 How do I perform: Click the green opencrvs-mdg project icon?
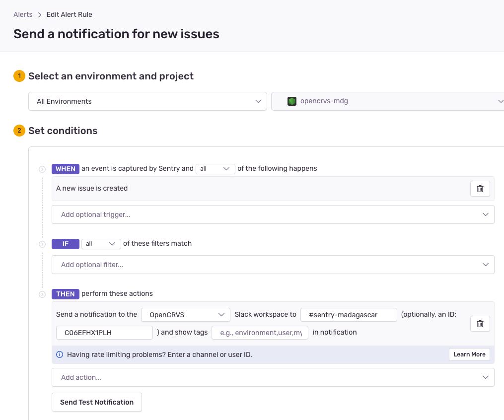(x=292, y=101)
